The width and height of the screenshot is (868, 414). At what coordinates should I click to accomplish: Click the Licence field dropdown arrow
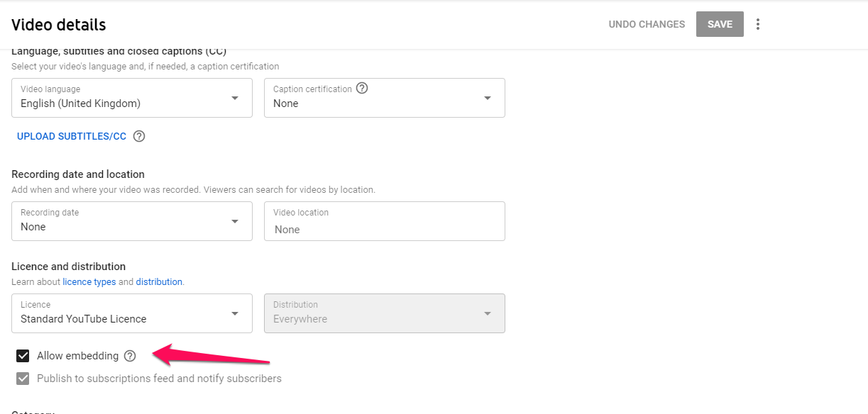pos(235,313)
